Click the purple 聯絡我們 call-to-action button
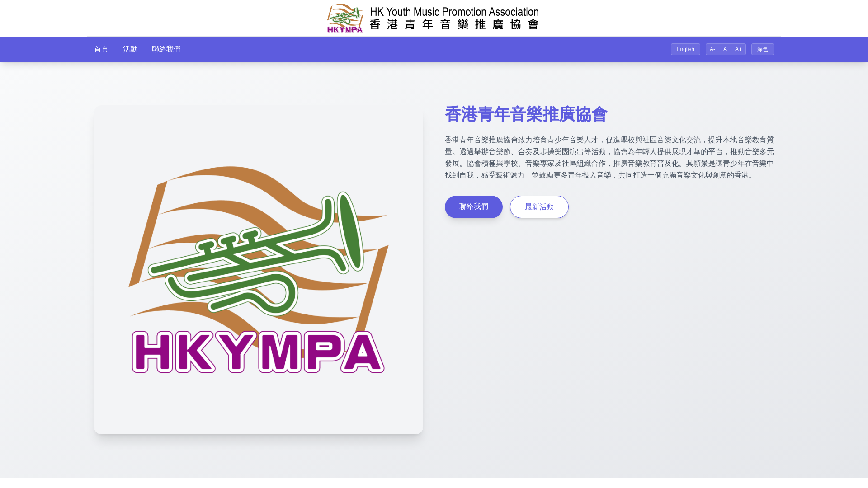The width and height of the screenshot is (868, 488). (473, 207)
